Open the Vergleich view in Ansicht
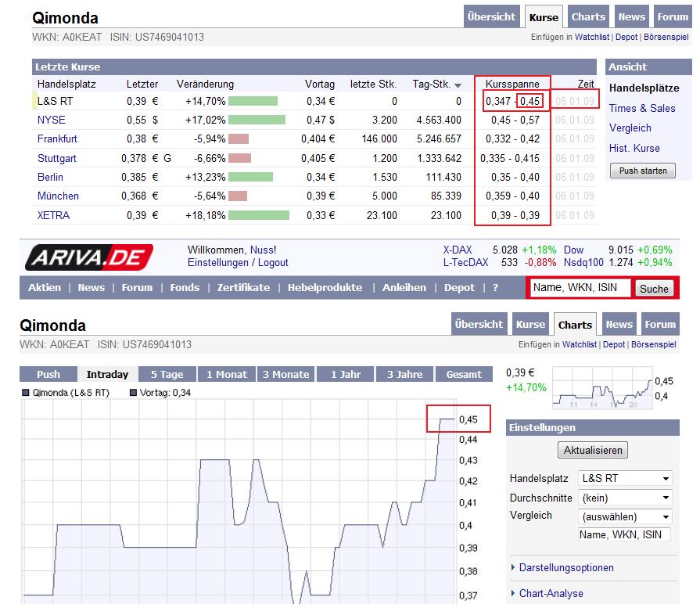The width and height of the screenshot is (700, 615). tap(630, 128)
